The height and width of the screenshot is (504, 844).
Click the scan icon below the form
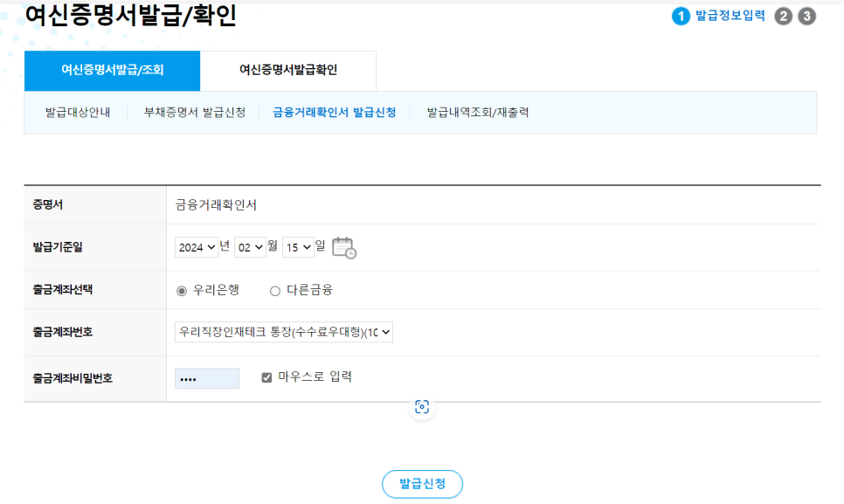tap(422, 405)
